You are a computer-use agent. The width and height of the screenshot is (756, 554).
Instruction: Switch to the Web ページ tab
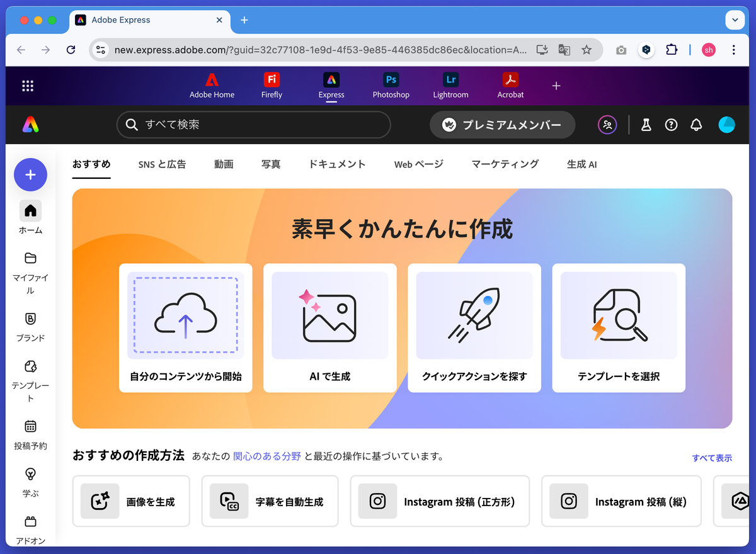419,164
